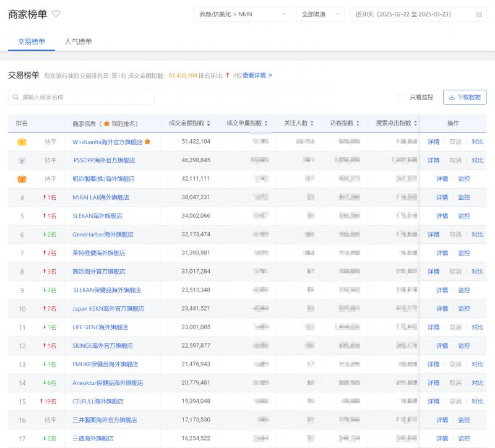This screenshot has width=495, height=448.
Task: Open the 全部渠道 channel dropdown
Action: pos(321,14)
